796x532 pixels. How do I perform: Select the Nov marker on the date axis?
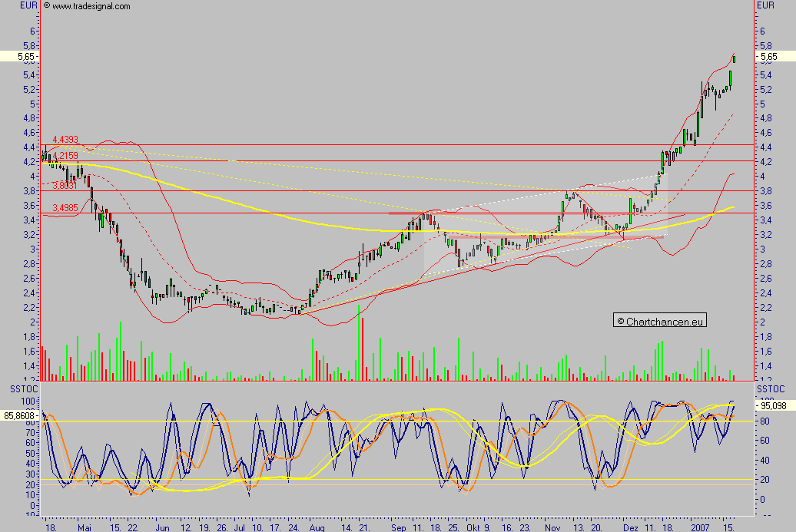552,528
